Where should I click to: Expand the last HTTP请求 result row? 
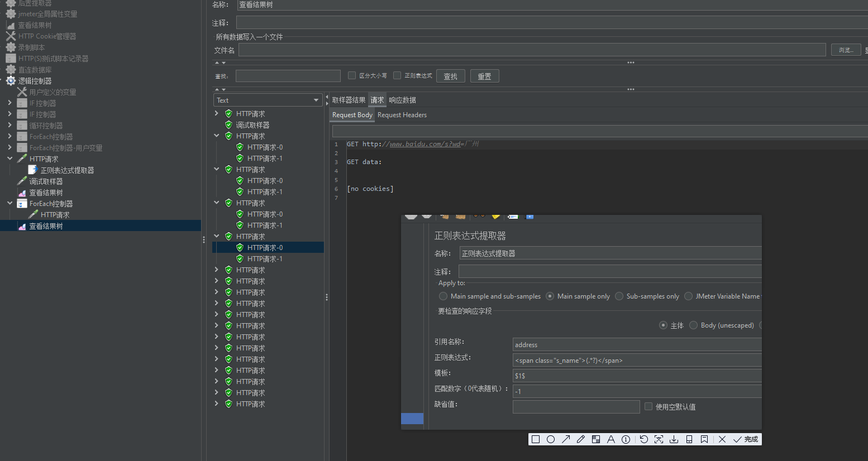click(x=217, y=404)
